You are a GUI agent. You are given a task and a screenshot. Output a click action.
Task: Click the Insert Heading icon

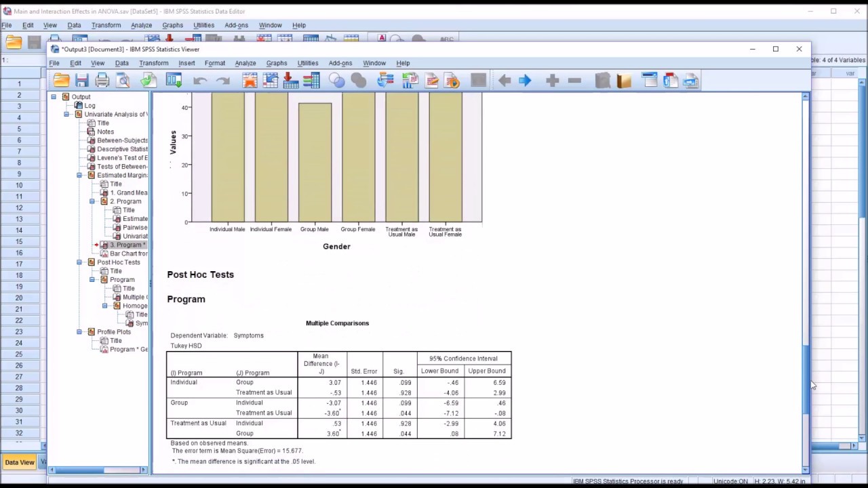coord(650,81)
